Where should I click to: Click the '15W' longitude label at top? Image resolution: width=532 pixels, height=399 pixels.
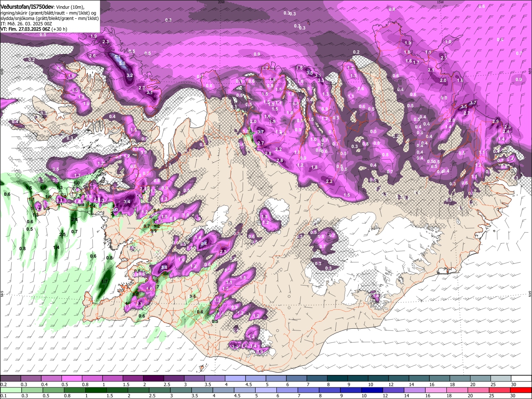[441, 2]
